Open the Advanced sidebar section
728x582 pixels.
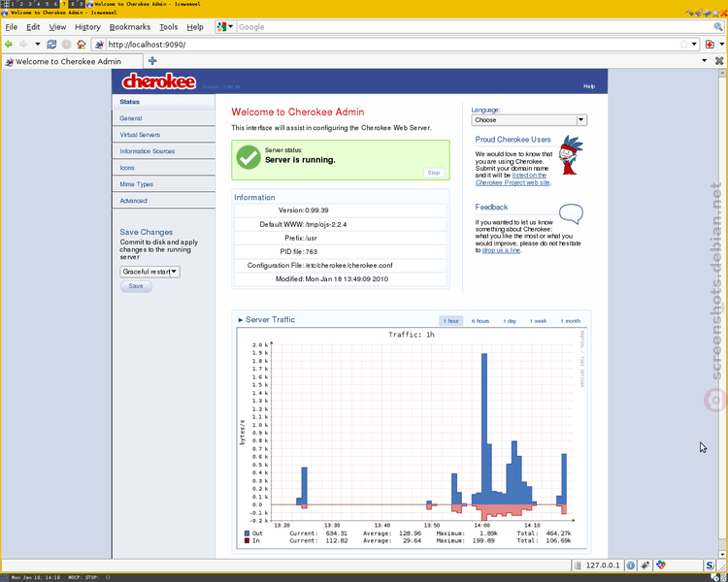click(163, 201)
